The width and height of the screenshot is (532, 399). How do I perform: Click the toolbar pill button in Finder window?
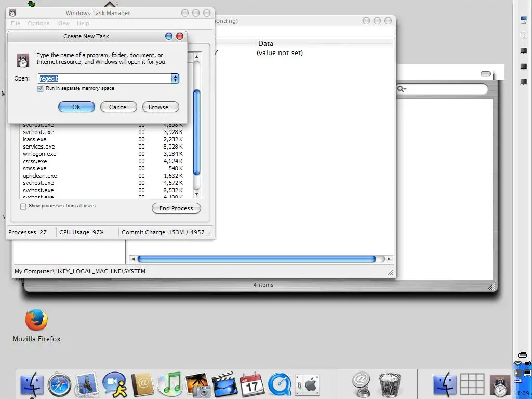(x=486, y=74)
